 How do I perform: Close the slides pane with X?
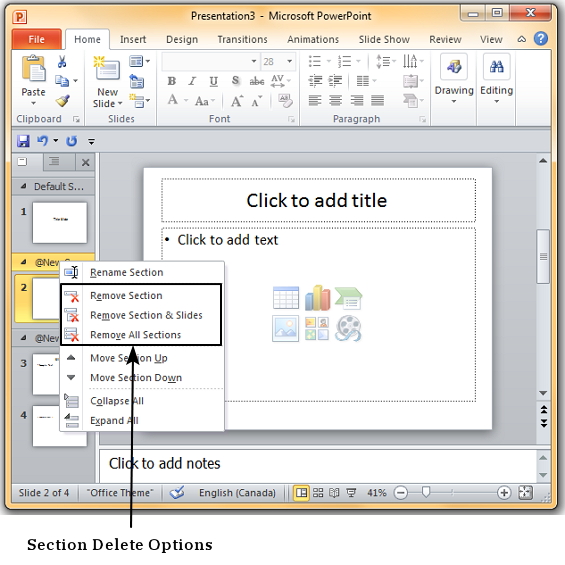pos(85,163)
